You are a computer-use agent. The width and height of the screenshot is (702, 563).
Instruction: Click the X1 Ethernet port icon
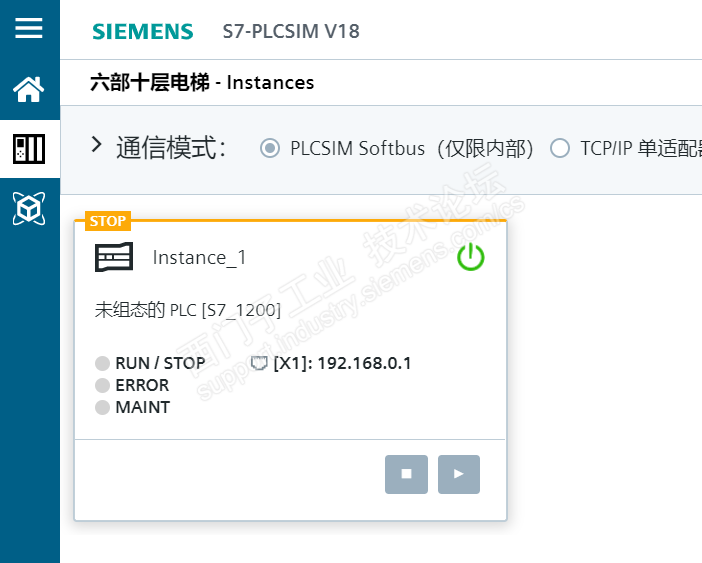258,363
